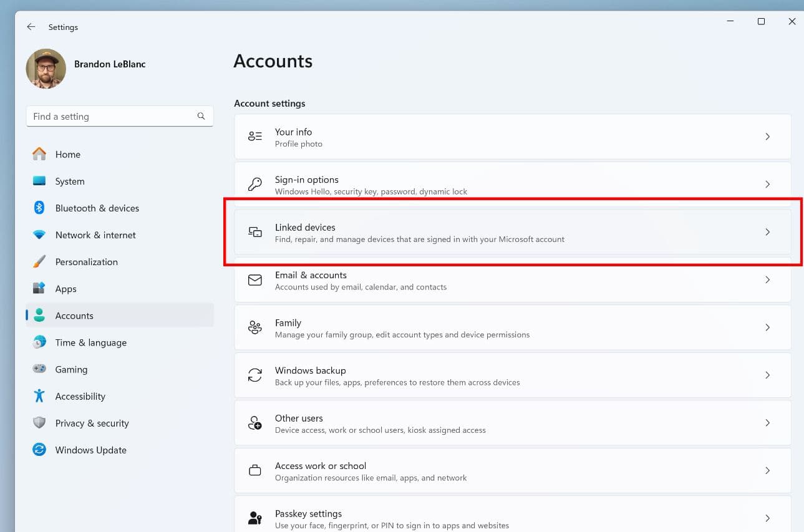The height and width of the screenshot is (532, 804).
Task: Click the Linked devices chevron
Action: tap(768, 232)
